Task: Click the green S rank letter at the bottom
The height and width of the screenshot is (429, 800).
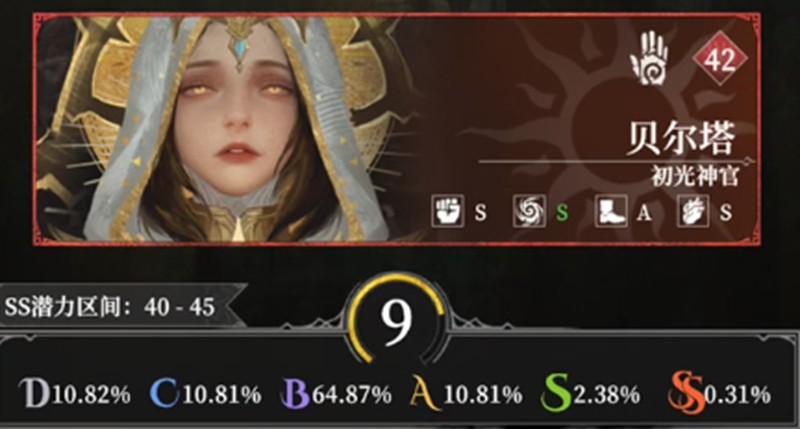Action: pos(556,393)
